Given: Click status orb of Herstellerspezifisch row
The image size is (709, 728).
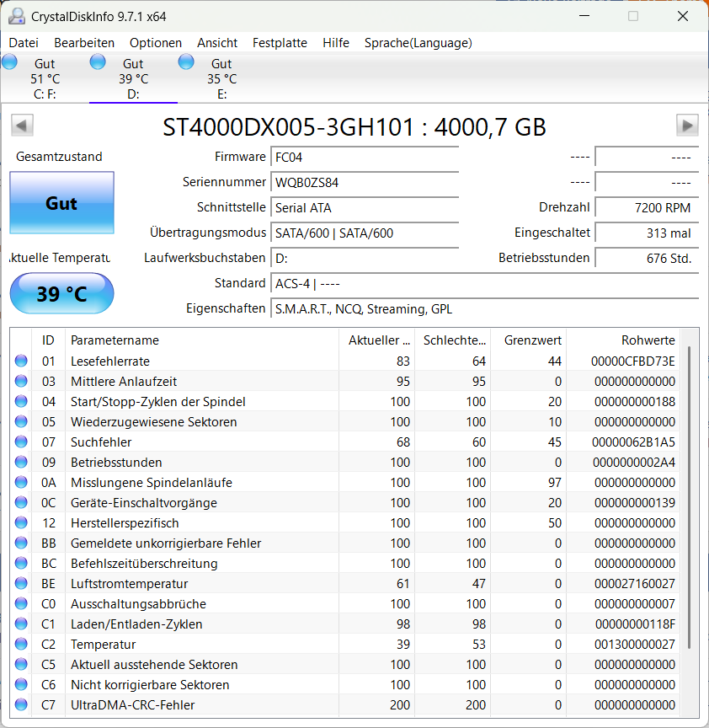Looking at the screenshot, I should point(21,522).
